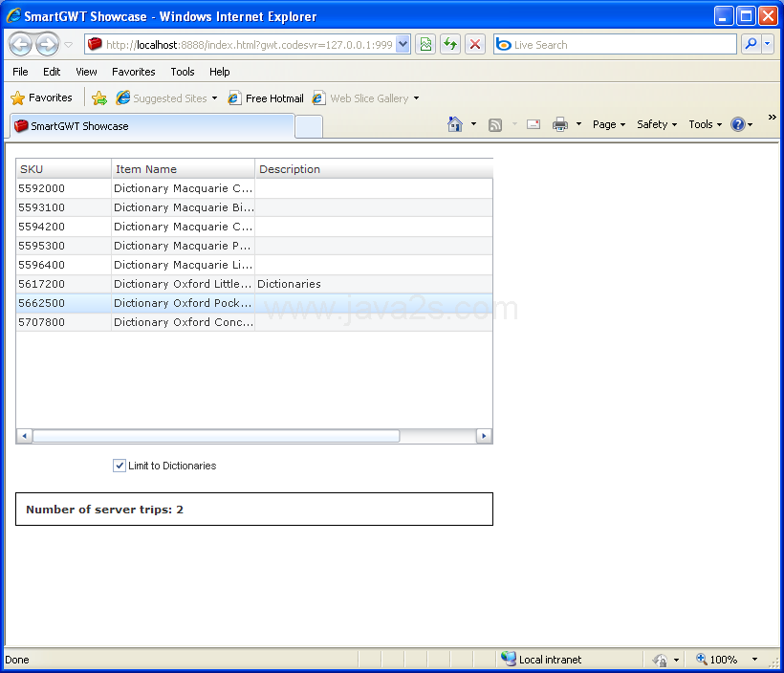Image resolution: width=784 pixels, height=673 pixels.
Task: Open the Safety command menu
Action: [657, 124]
